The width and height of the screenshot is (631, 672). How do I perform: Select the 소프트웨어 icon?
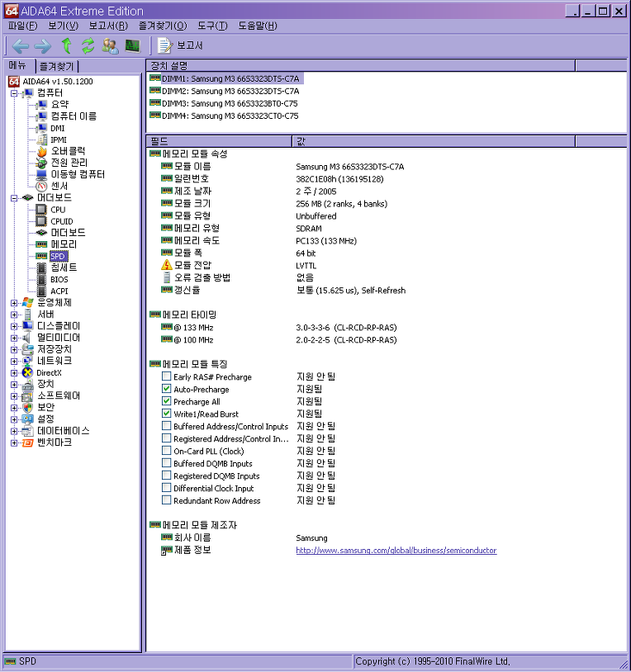pos(27,396)
